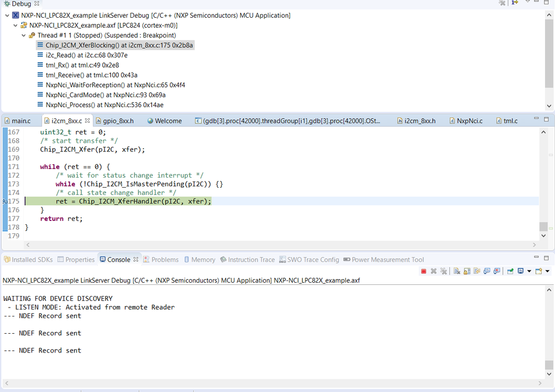Screen dimensions: 555x392
Task: Open the Welcome tab
Action: pos(164,121)
